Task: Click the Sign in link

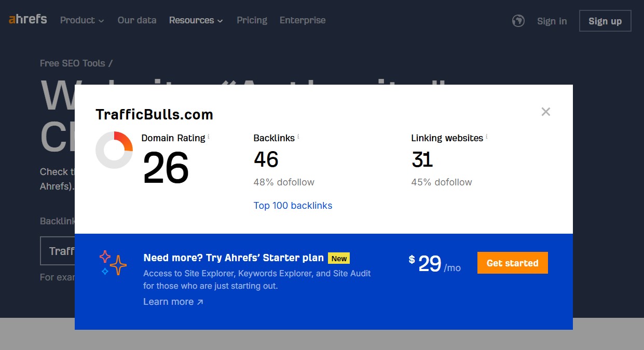Action: point(552,21)
